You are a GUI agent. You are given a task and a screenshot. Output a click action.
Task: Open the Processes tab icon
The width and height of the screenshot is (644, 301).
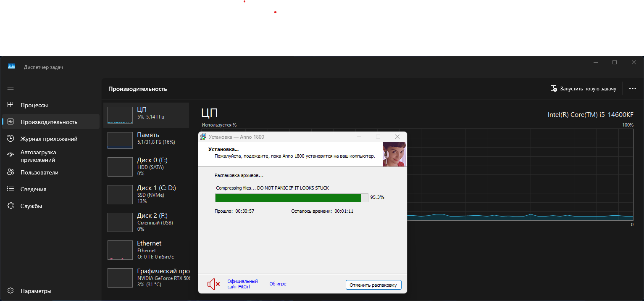coord(11,105)
